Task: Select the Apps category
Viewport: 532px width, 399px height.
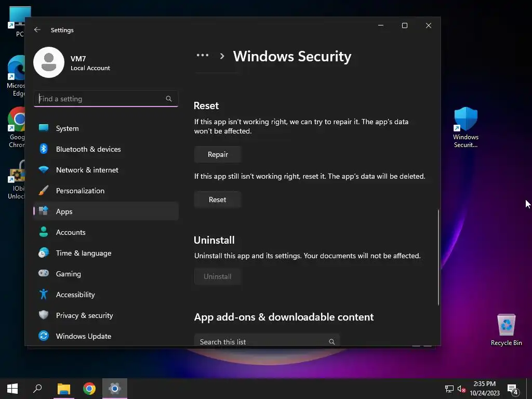Action: coord(106,211)
